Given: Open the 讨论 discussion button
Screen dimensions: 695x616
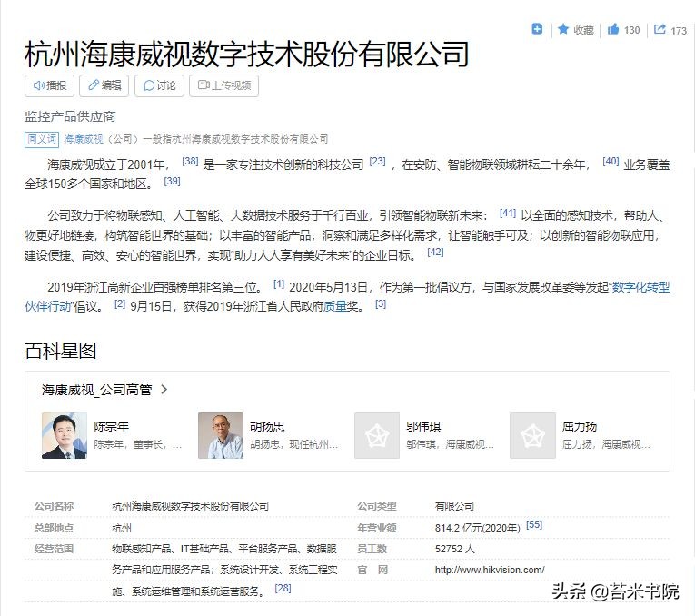Looking at the screenshot, I should (159, 85).
